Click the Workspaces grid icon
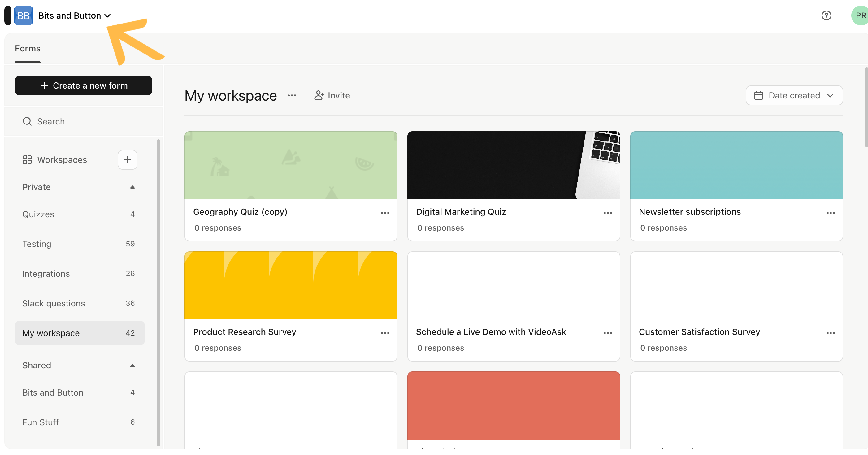868x455 pixels. pyautogui.click(x=27, y=160)
